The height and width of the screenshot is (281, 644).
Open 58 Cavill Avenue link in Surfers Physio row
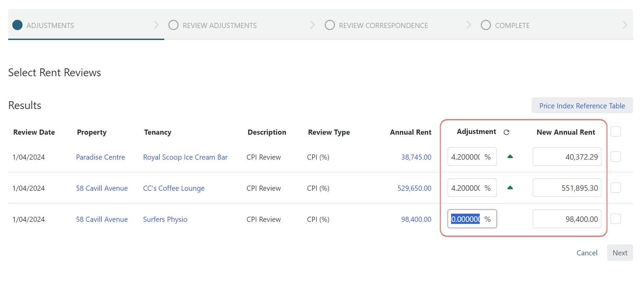pyautogui.click(x=102, y=219)
